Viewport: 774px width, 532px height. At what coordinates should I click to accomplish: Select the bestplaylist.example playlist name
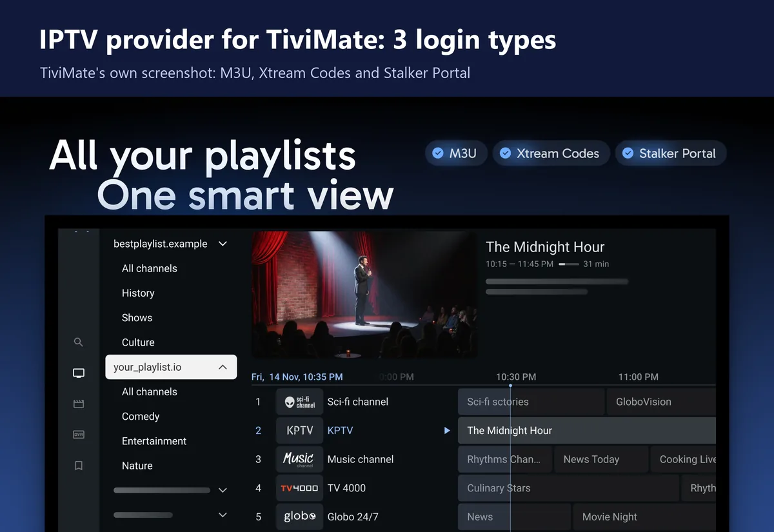[x=161, y=244]
